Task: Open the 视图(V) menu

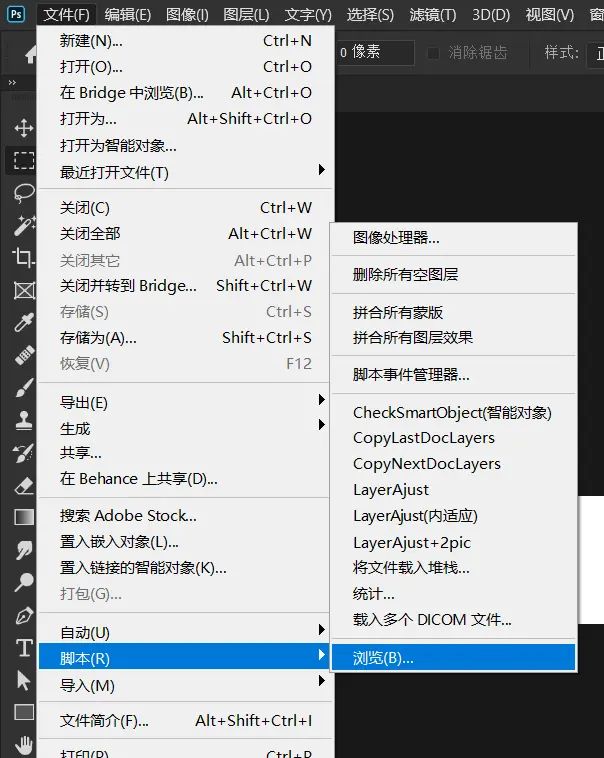Action: tap(550, 15)
